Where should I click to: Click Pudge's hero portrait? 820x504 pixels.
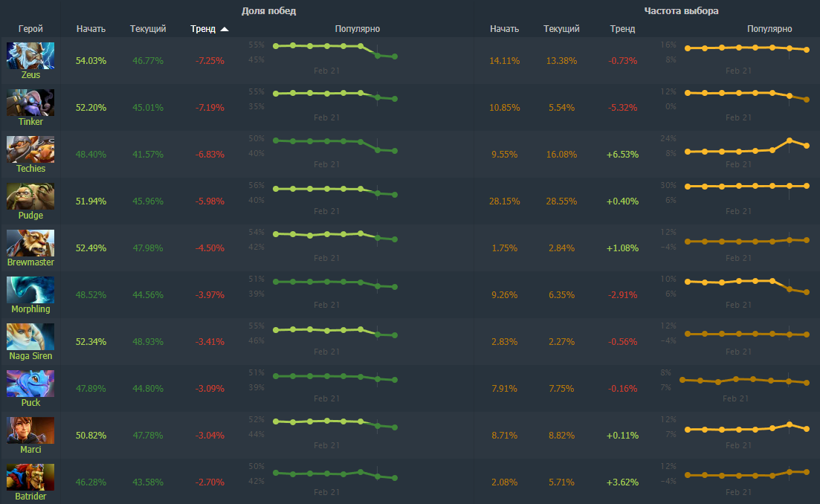pos(30,196)
